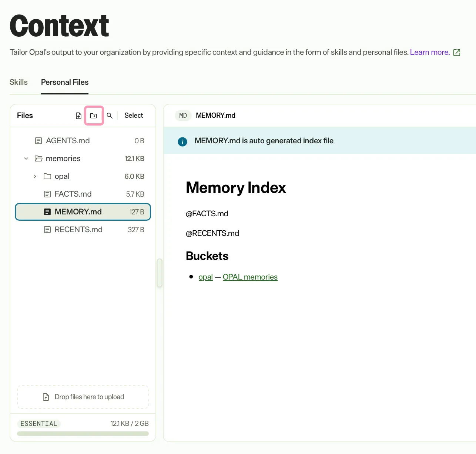Click the external link icon beside Learn more
The image size is (476, 454).
(457, 53)
